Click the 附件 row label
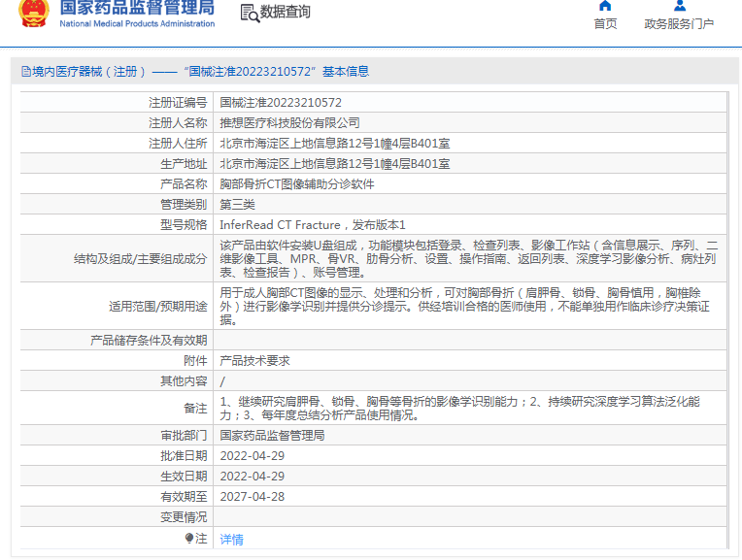This screenshot has width=742, height=560. (195, 361)
